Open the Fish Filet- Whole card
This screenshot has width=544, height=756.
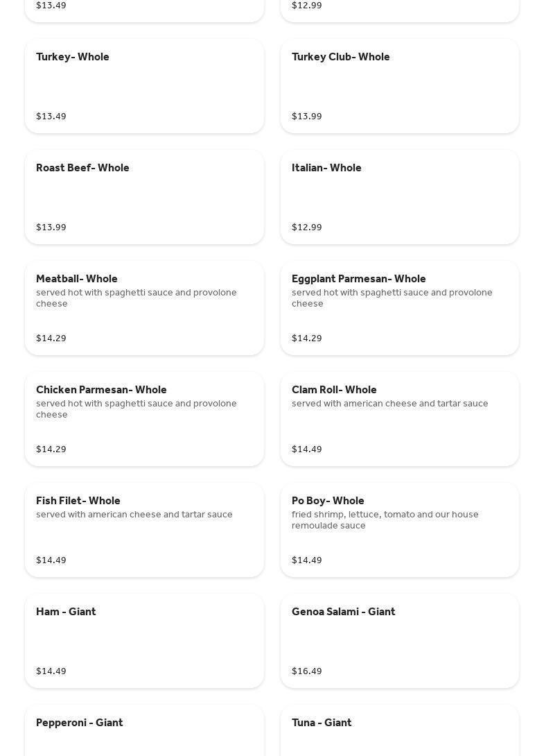(144, 530)
